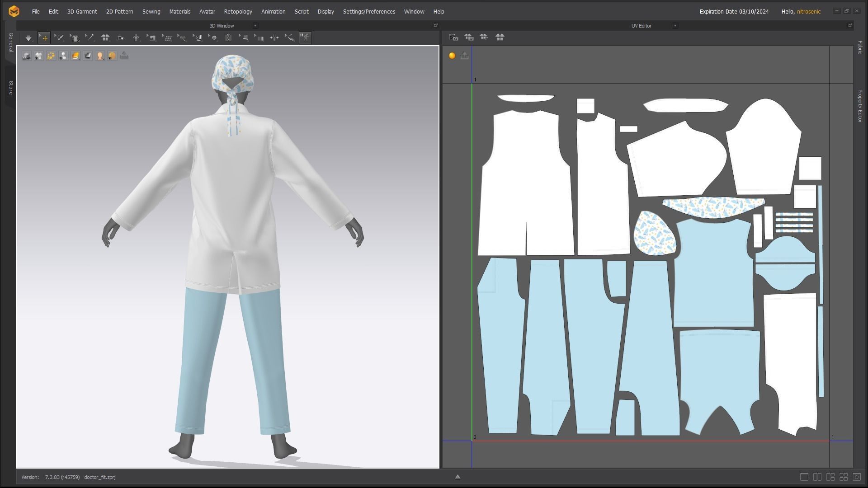Click the Simulate down-arrow tool
Screen dimensions: 868x488
click(x=28, y=38)
